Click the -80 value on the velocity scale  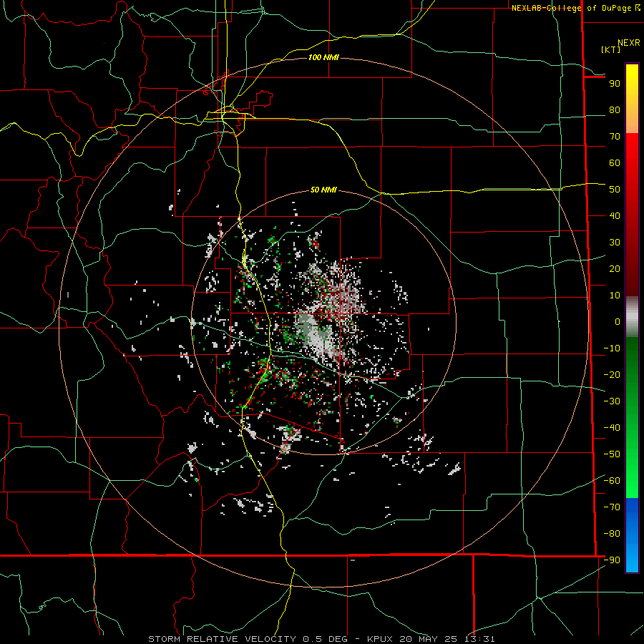612,534
